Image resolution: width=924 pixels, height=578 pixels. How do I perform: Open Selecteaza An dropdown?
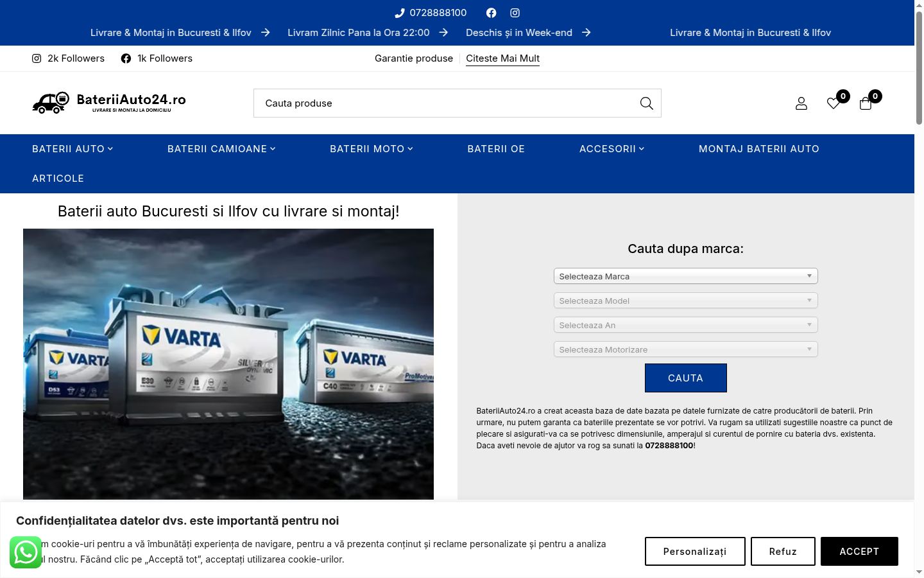(685, 325)
